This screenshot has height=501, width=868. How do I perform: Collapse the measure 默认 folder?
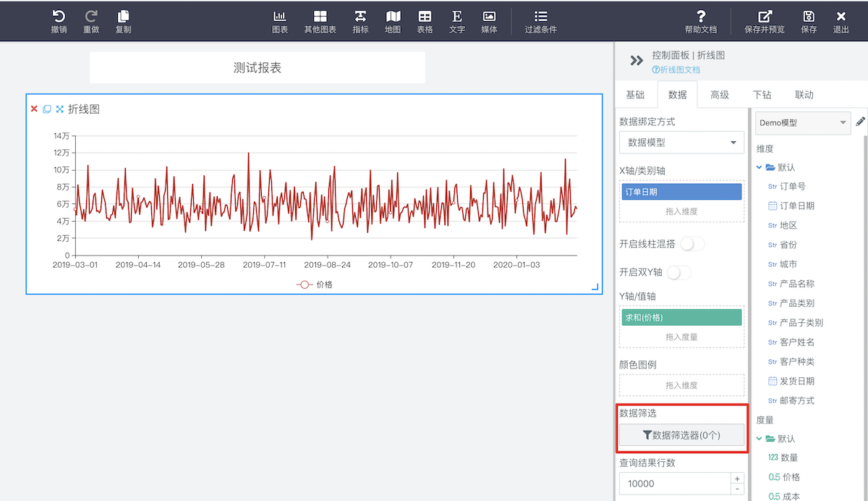759,439
